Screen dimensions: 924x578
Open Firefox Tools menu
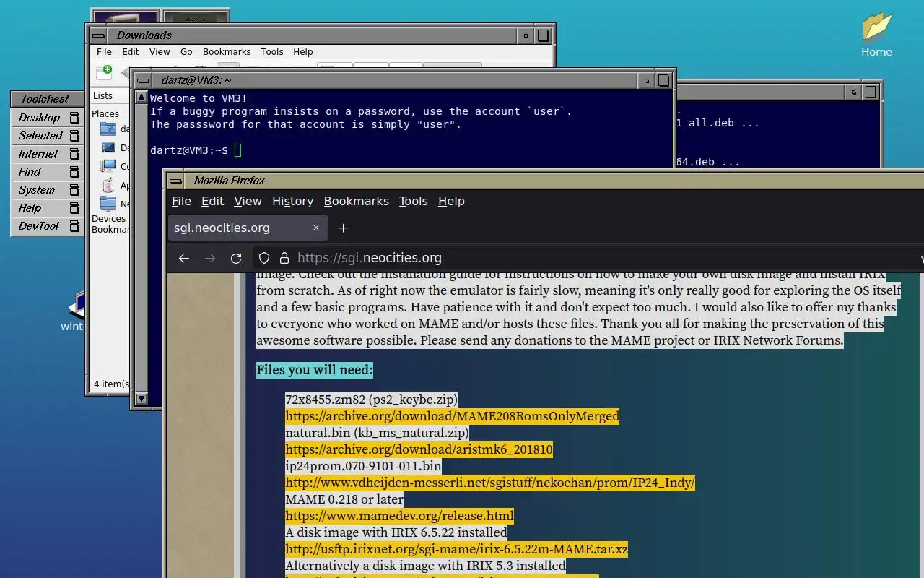[413, 201]
